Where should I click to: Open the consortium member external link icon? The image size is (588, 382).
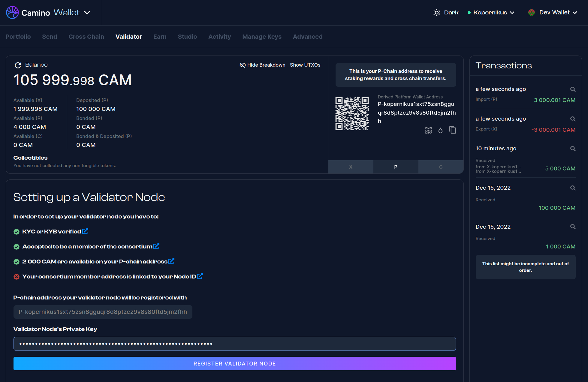click(156, 246)
